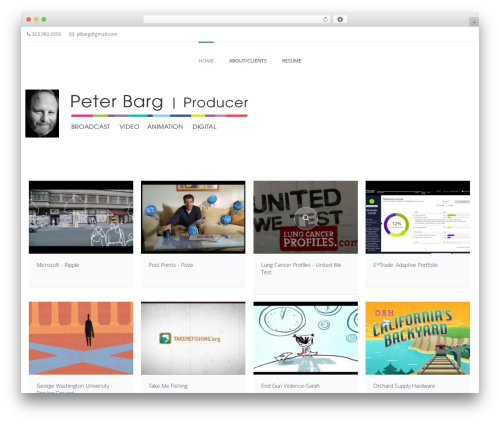Click the Peter Barg | Producer logo title

159,102
